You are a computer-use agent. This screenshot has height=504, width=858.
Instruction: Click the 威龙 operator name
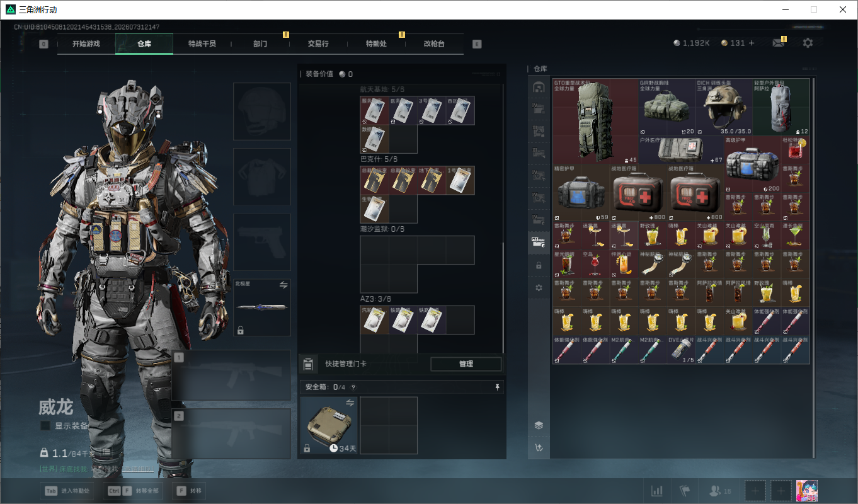(56, 408)
